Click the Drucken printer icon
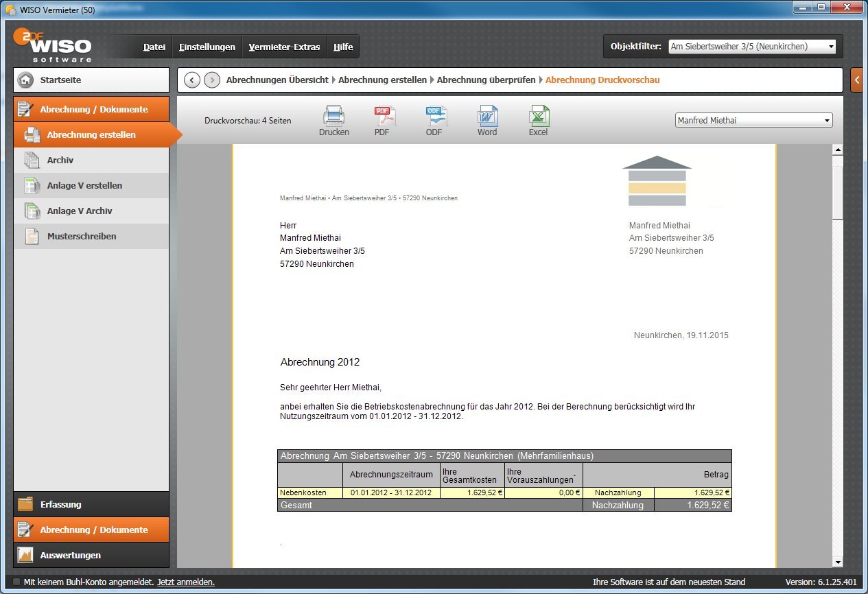Image resolution: width=868 pixels, height=594 pixels. [x=333, y=115]
